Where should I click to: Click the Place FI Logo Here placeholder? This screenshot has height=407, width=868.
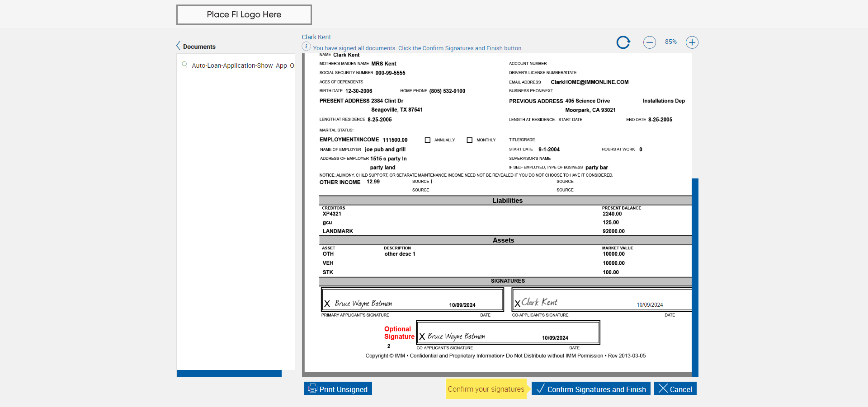pyautogui.click(x=244, y=14)
